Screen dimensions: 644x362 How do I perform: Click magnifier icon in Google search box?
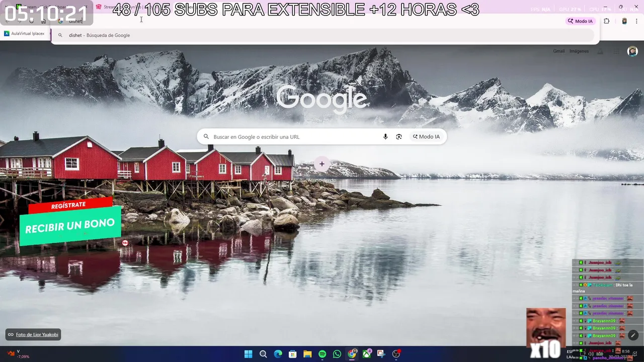(206, 137)
